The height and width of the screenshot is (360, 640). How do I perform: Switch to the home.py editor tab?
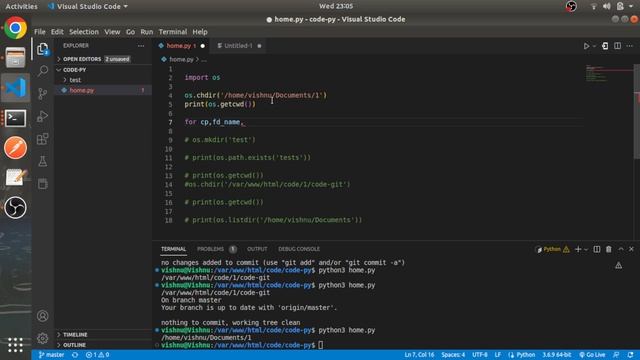click(181, 46)
